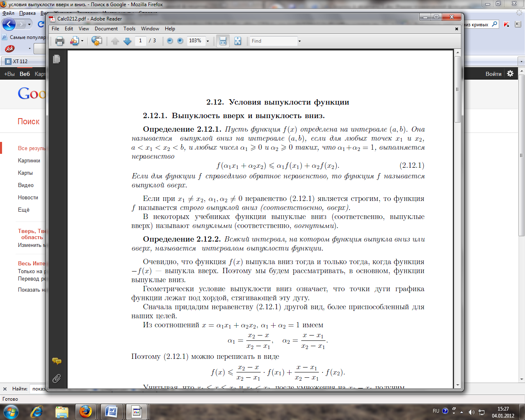
Task: Click the volume speaker tray icon
Action: click(471, 412)
